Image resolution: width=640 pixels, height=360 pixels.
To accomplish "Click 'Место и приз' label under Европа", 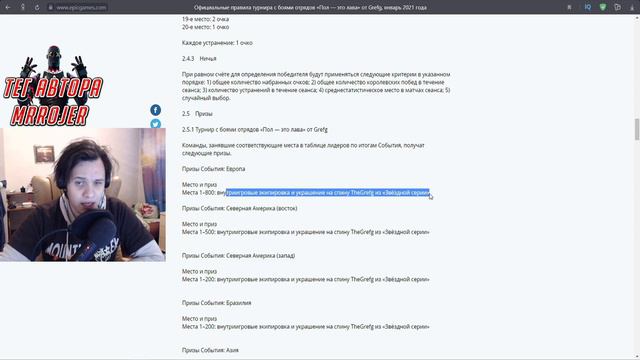I will point(199,184).
